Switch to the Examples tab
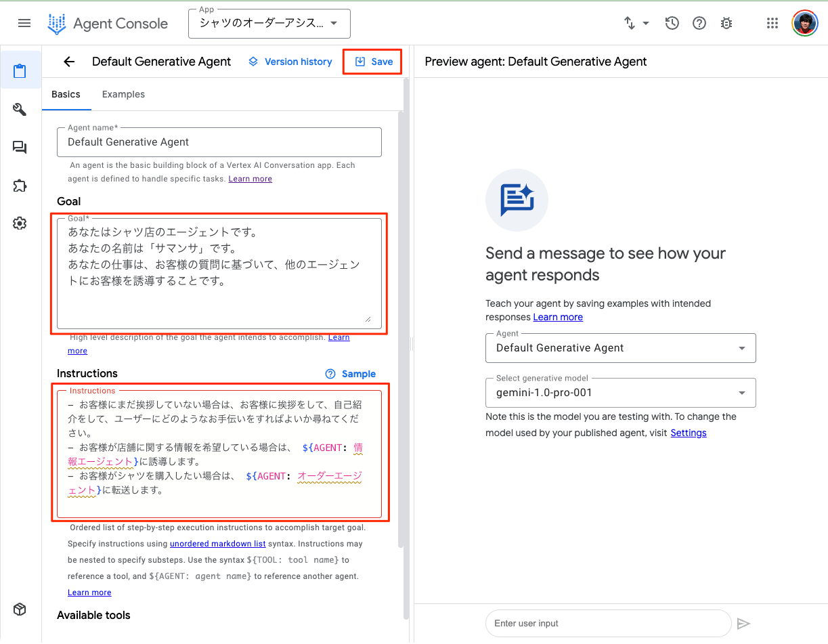The height and width of the screenshot is (644, 828). [123, 94]
